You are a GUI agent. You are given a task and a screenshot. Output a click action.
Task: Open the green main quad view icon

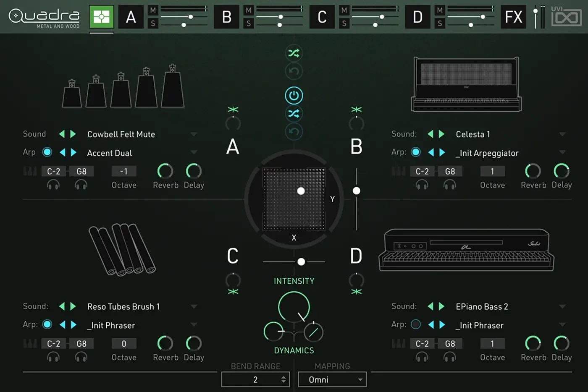[x=101, y=17]
